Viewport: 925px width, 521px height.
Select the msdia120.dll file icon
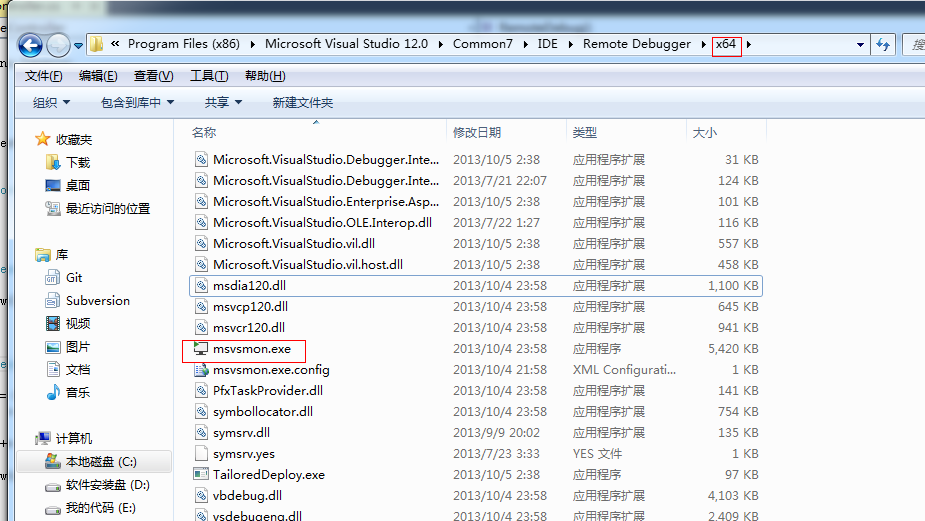click(201, 286)
